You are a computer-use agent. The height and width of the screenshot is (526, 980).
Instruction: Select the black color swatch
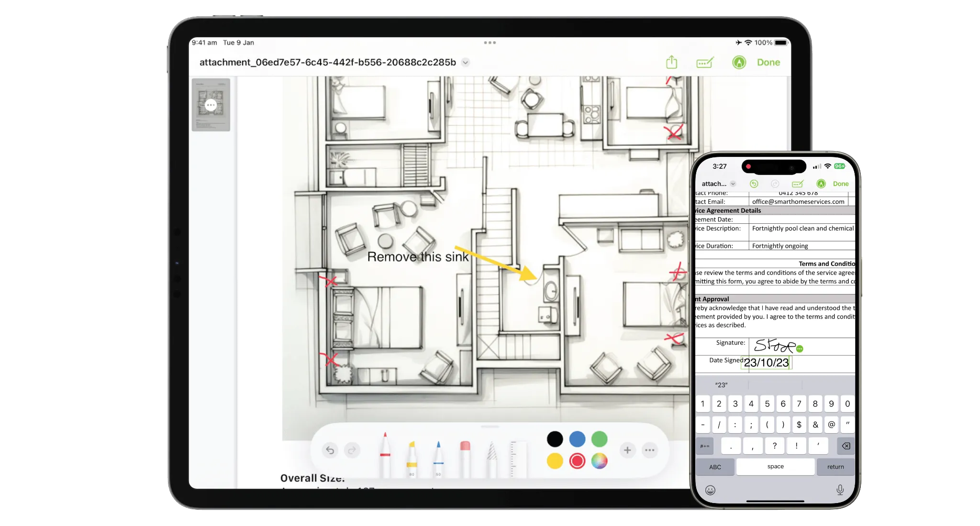click(x=554, y=439)
